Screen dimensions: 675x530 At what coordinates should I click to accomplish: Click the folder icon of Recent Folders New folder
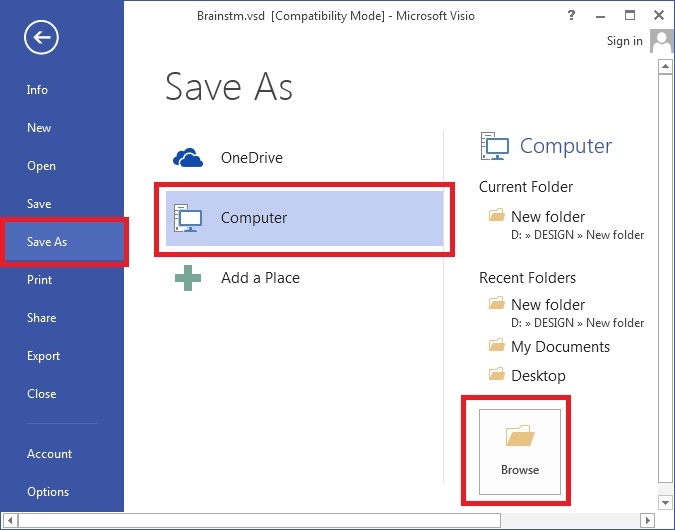tap(496, 303)
